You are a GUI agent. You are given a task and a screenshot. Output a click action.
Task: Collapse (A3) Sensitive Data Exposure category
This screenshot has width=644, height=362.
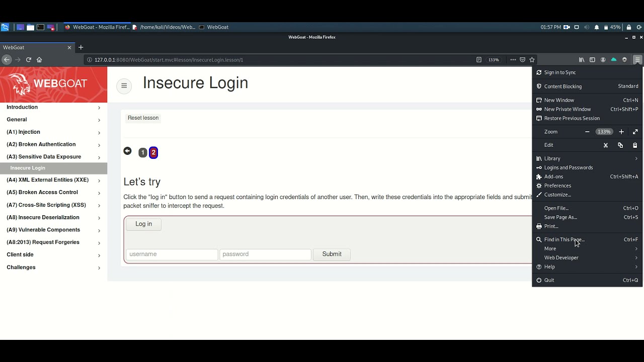click(53, 157)
